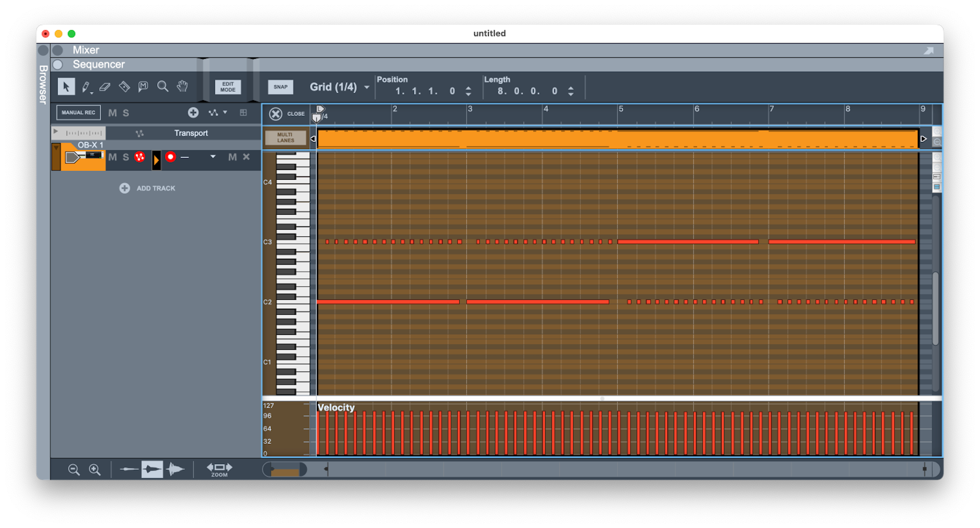Delete the note lane with the X icon
This screenshot has width=980, height=528.
click(x=246, y=157)
